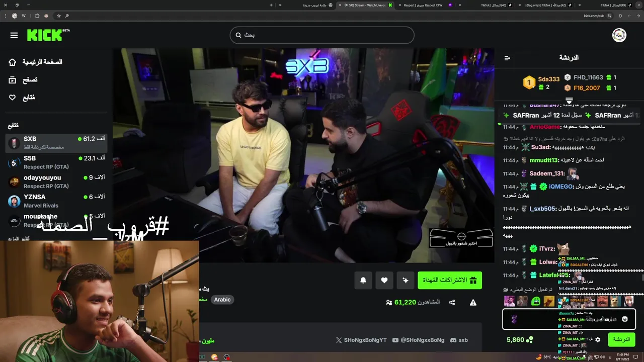
Task: Click the share icon below the stream
Action: (x=452, y=302)
